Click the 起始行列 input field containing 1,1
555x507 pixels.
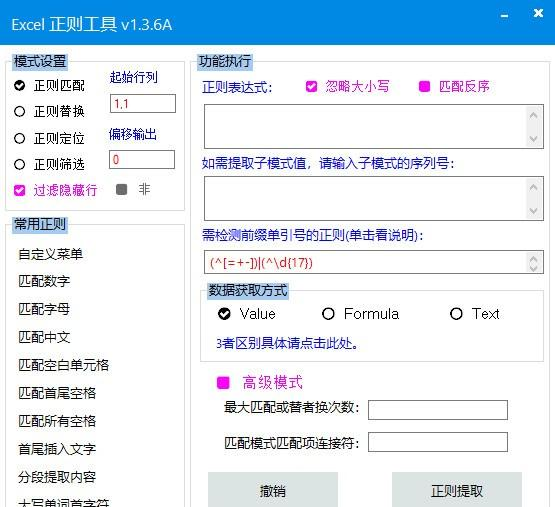pos(143,104)
